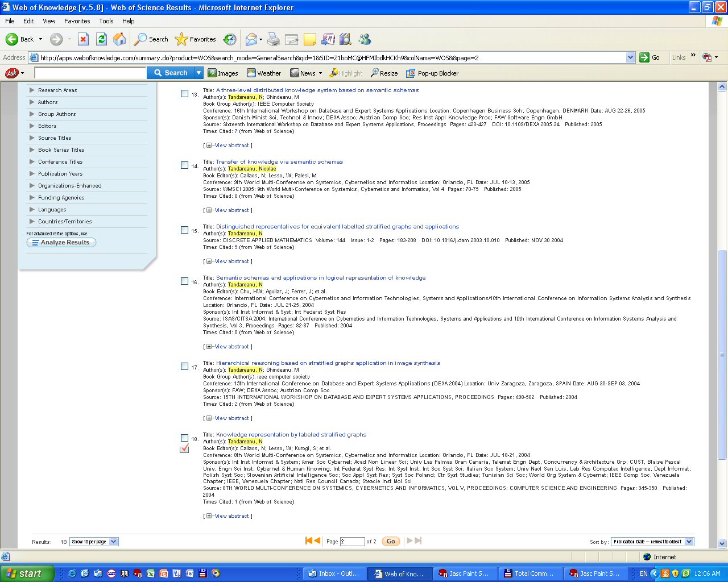Click View abstract for record 15

[232, 261]
